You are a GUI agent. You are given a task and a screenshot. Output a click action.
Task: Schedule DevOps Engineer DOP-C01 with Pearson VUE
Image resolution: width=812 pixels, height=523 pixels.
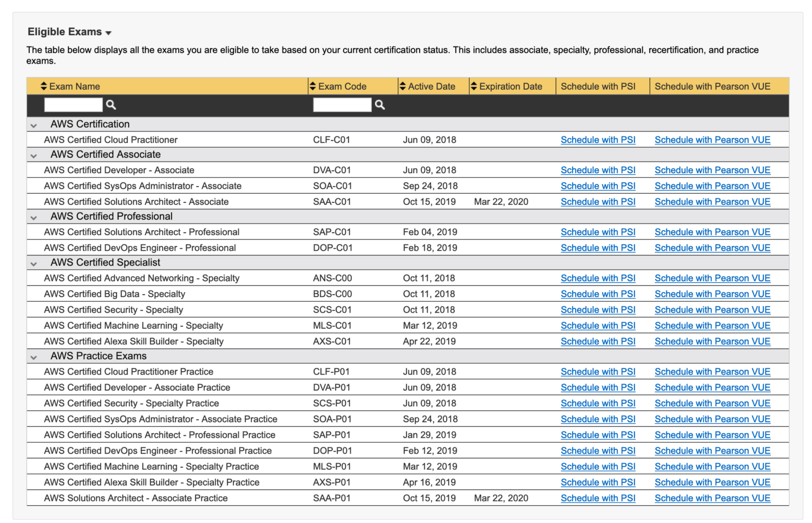(x=712, y=248)
